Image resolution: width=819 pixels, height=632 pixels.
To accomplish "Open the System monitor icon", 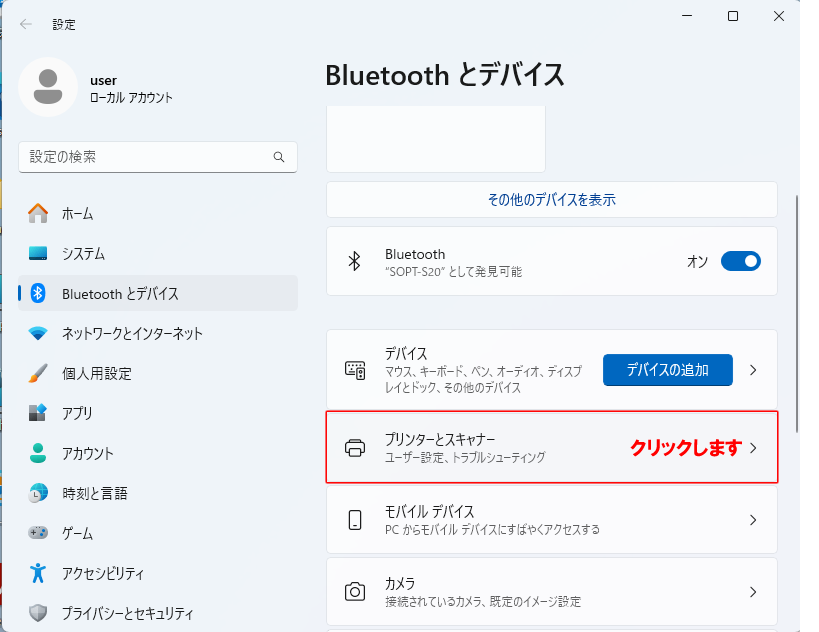I will pos(38,253).
